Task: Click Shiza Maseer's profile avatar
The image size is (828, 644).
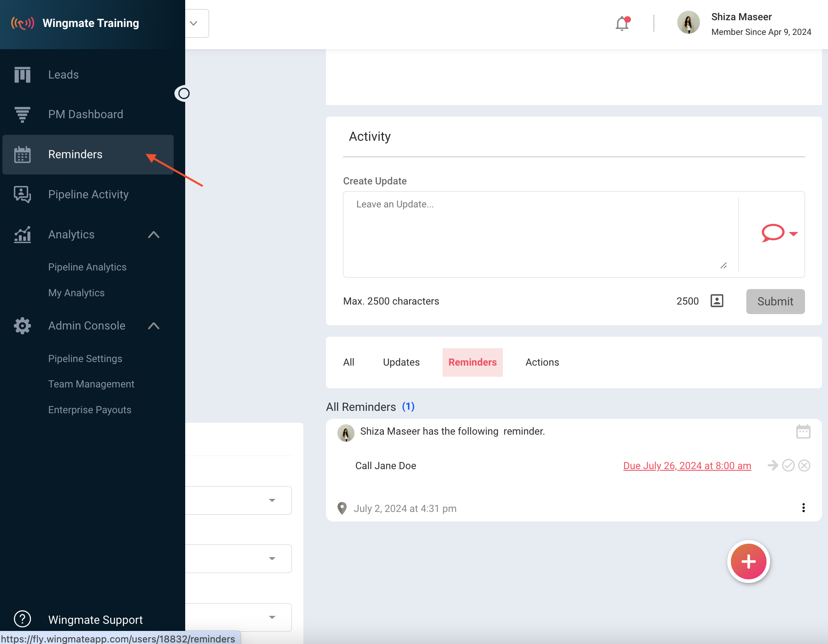Action: tap(688, 23)
